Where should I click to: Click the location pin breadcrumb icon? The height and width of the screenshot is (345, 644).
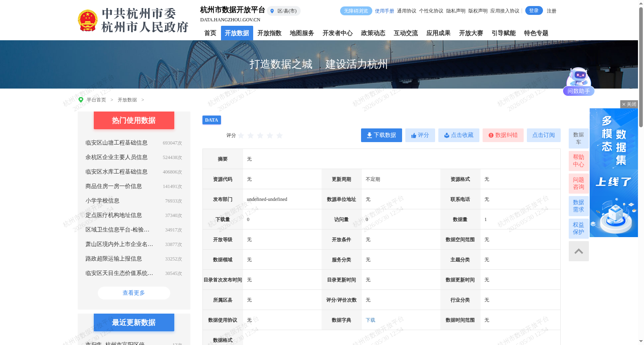coord(81,100)
